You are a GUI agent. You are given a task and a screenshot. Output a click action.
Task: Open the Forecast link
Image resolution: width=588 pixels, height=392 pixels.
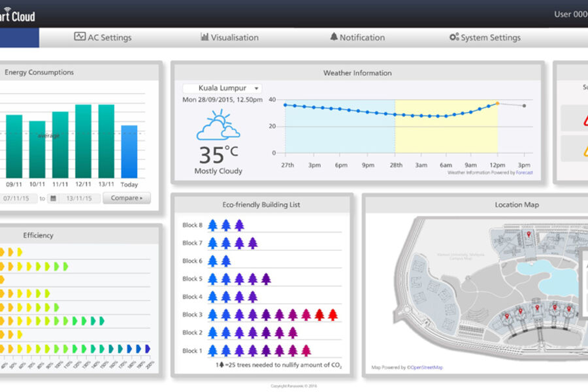click(x=525, y=173)
